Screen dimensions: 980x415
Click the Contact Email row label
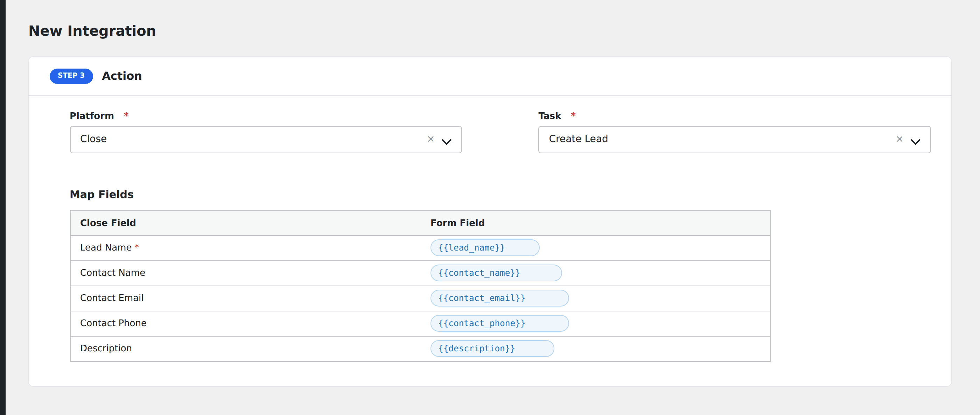coord(112,297)
